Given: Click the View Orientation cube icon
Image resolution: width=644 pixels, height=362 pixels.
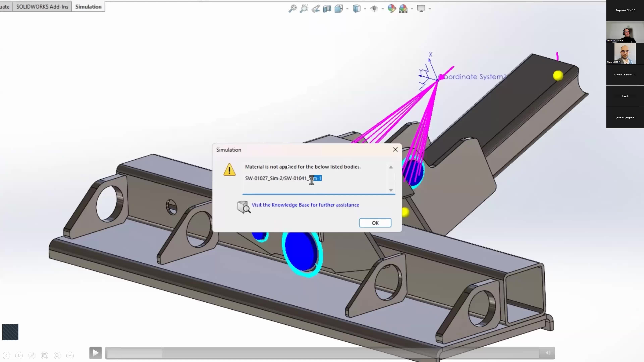Looking at the screenshot, I should tap(339, 9).
